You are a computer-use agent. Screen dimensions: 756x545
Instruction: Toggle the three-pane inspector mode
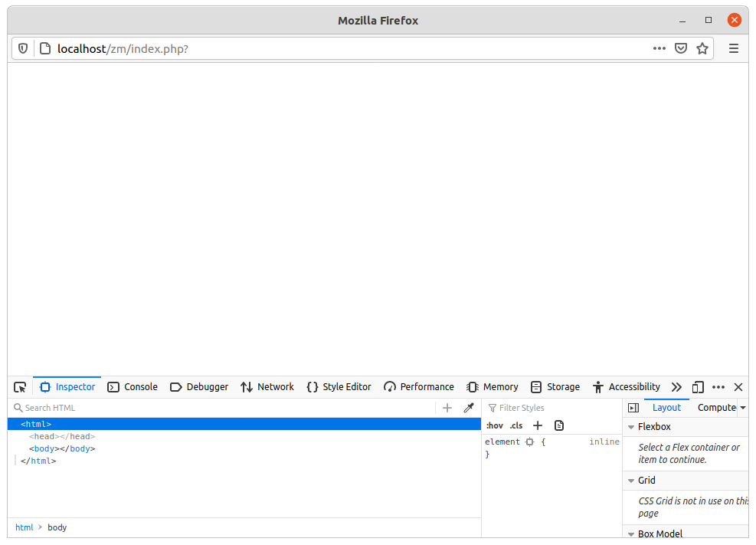click(x=633, y=408)
